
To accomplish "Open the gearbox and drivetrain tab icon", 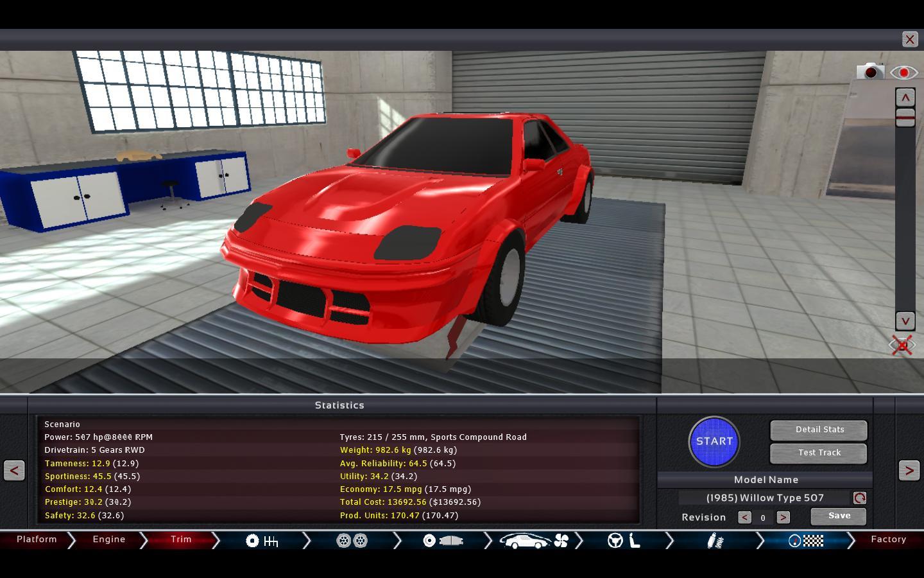I will point(262,541).
